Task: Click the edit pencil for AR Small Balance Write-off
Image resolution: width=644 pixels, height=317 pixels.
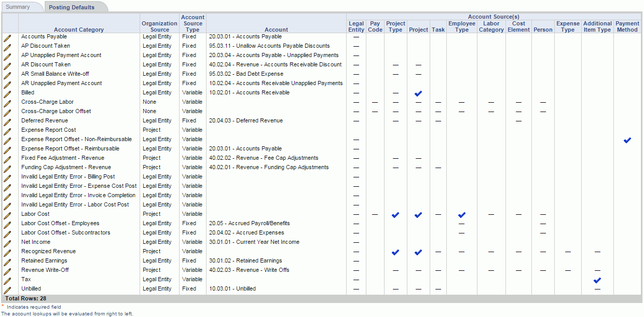Action: pos(7,75)
